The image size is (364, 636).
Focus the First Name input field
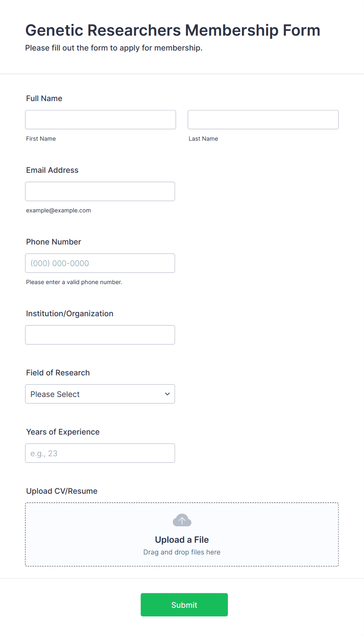tap(101, 120)
